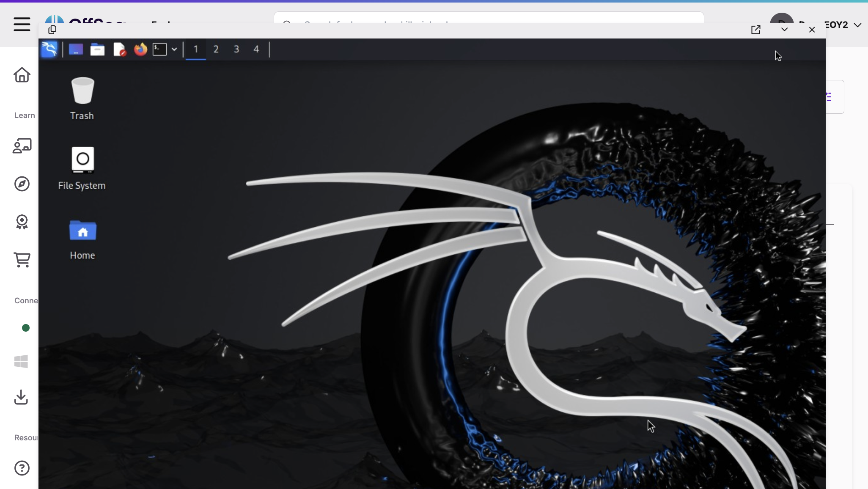Click the clipboard icon in the VM bar
The width and height of the screenshot is (868, 489).
tap(52, 30)
